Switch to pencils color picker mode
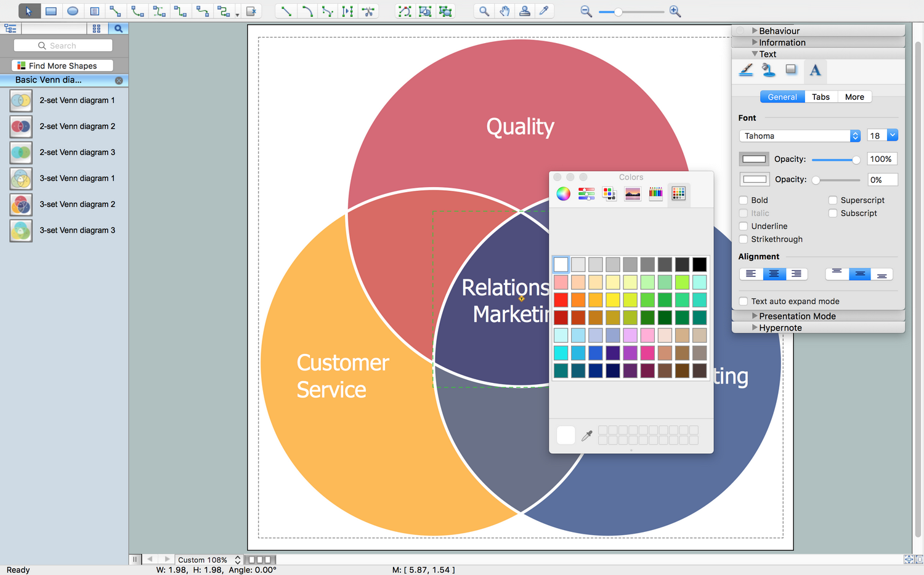This screenshot has width=924, height=575. (x=655, y=194)
